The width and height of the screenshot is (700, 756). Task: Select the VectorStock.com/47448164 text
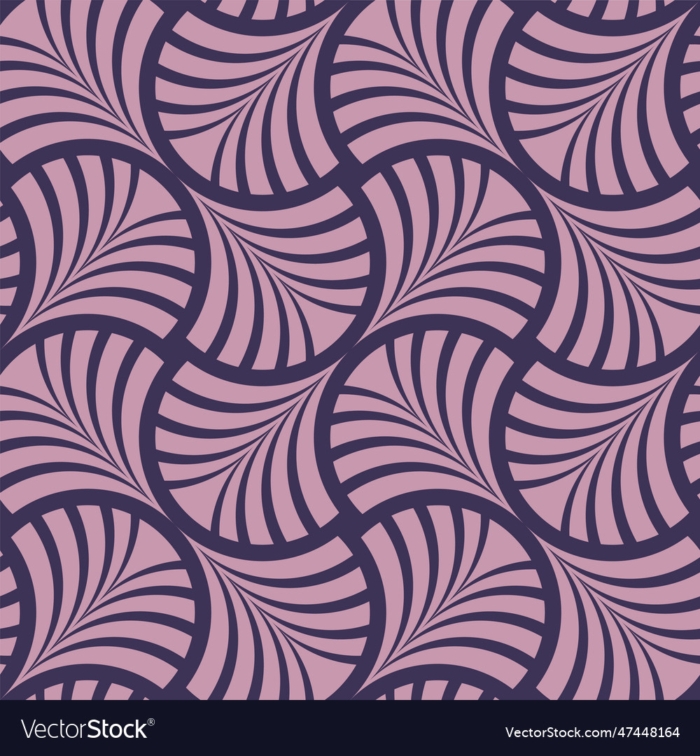(x=592, y=732)
